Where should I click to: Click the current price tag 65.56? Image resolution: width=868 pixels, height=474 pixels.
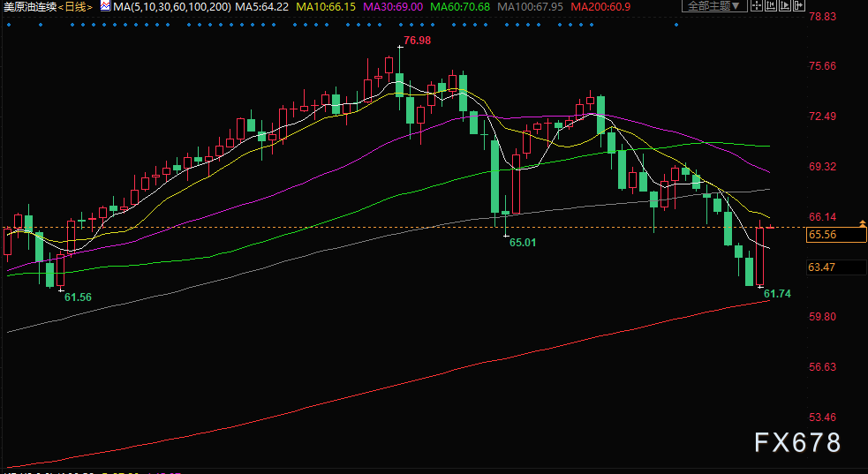click(x=822, y=235)
